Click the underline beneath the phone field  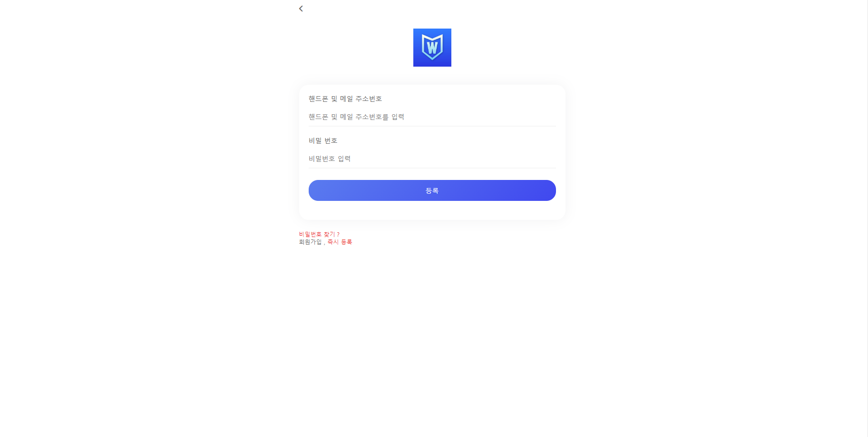432,126
